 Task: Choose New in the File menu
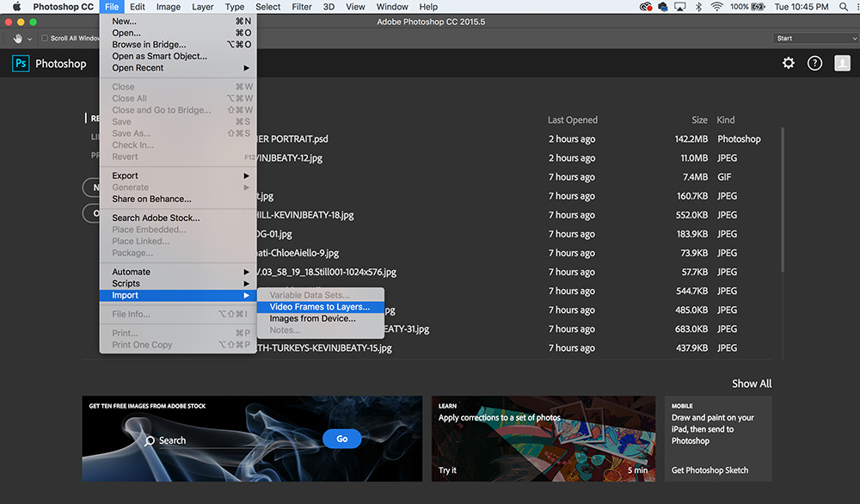click(178, 22)
